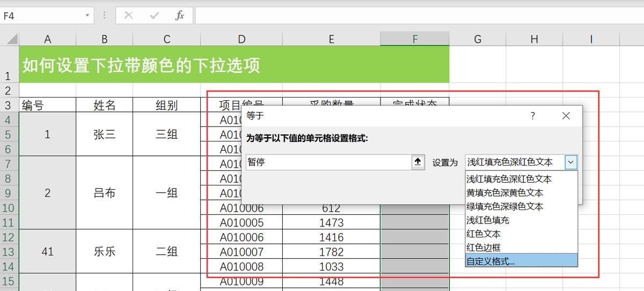This screenshot has height=291, width=644.
Task: Click the dialog help question mark
Action: tap(533, 116)
